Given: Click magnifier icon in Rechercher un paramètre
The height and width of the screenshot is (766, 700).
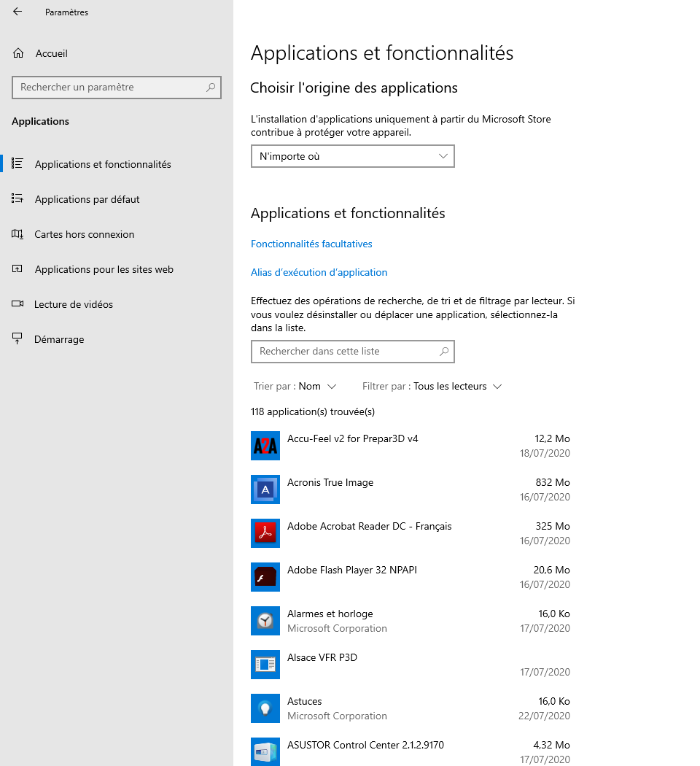Looking at the screenshot, I should (x=211, y=88).
